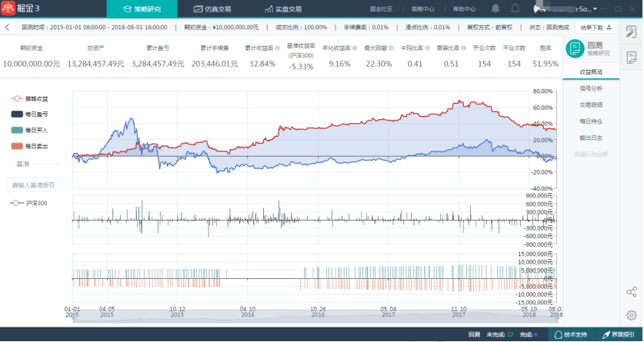Open backtest document icon in right sidebar
The image size is (644, 342).
(x=631, y=58)
